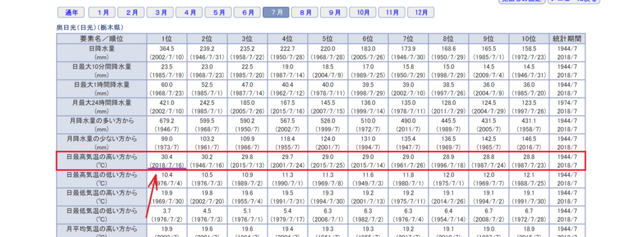Click the 60.0 hourly precipitation value
Viewport: 644px width, 237px height.
[x=167, y=85]
